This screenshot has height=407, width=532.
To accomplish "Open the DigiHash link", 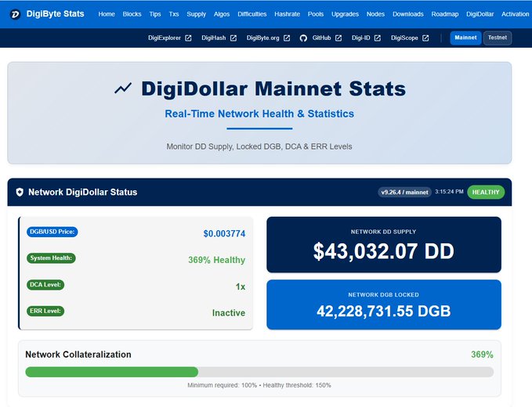I will pyautogui.click(x=213, y=38).
